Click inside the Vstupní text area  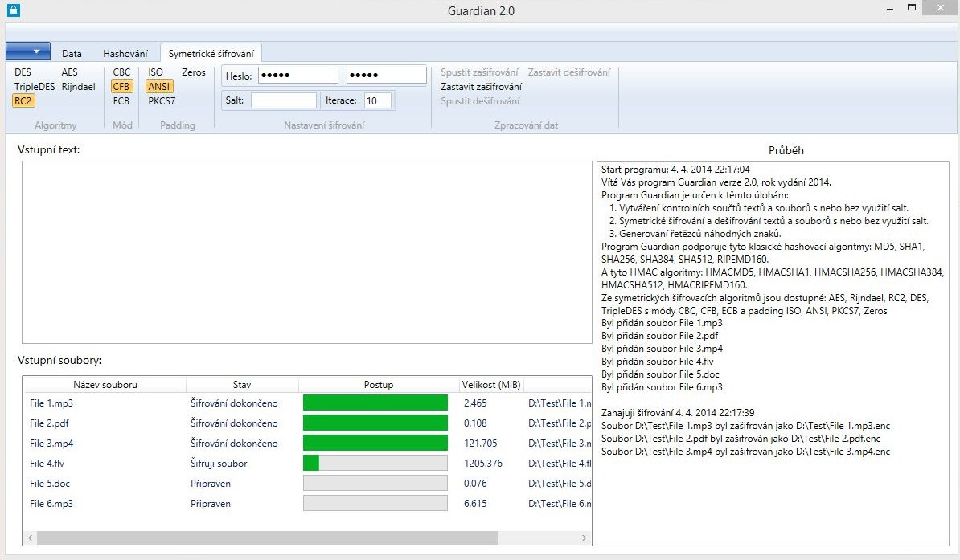[307, 252]
